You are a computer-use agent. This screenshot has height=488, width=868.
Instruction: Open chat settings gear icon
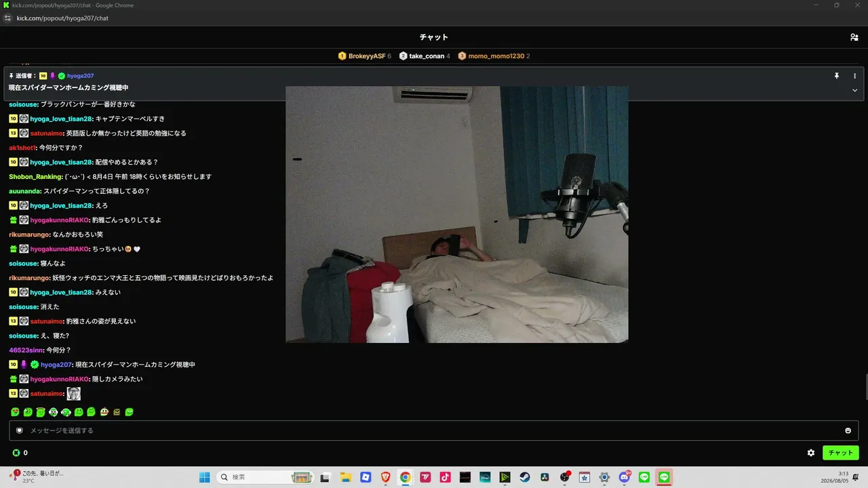[x=810, y=453]
